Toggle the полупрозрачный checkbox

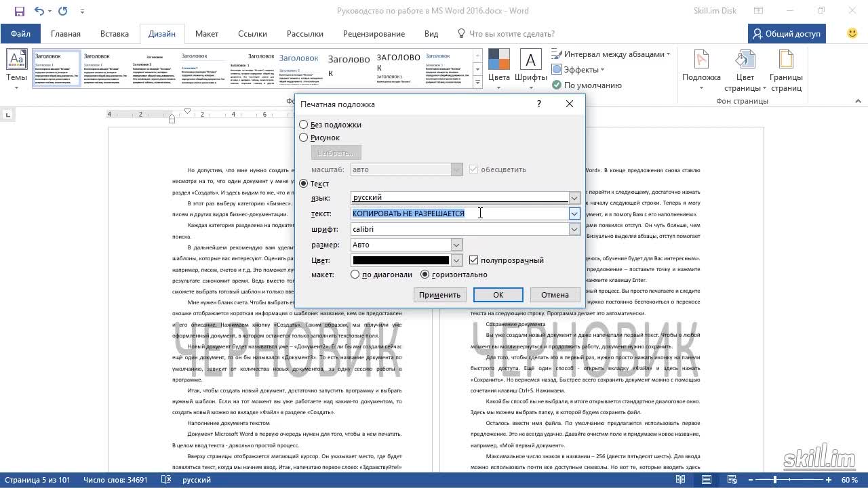[x=474, y=260]
